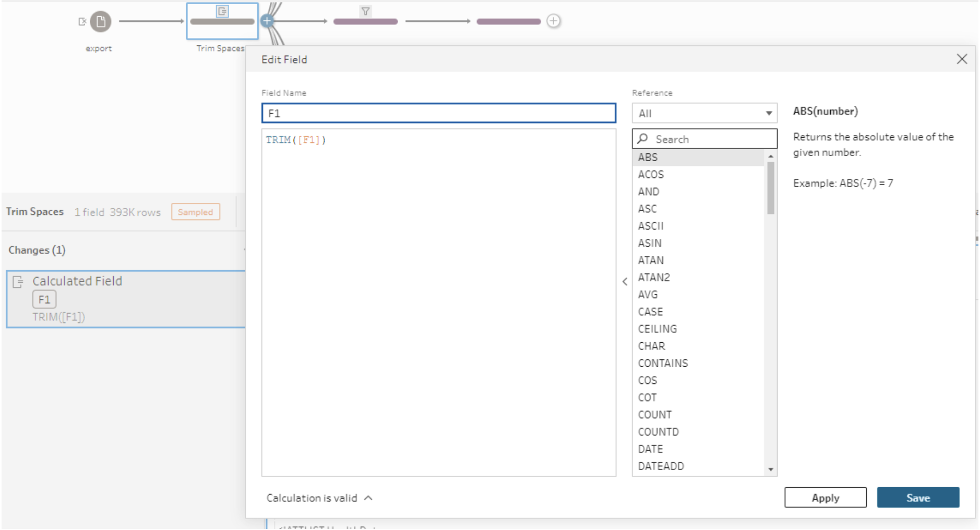The height and width of the screenshot is (530, 980).
Task: Click the Apply button
Action: tap(825, 498)
